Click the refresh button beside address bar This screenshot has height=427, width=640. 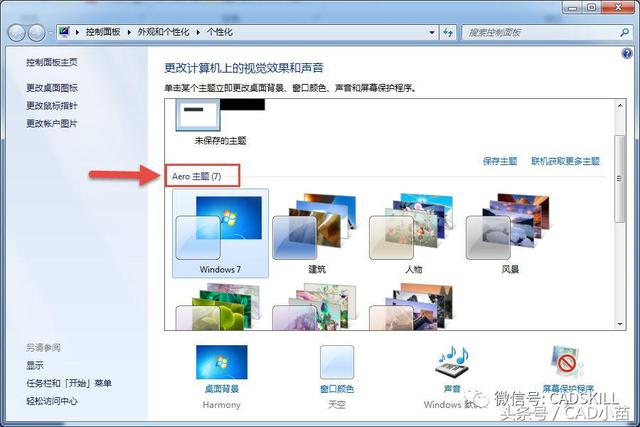pos(448,32)
